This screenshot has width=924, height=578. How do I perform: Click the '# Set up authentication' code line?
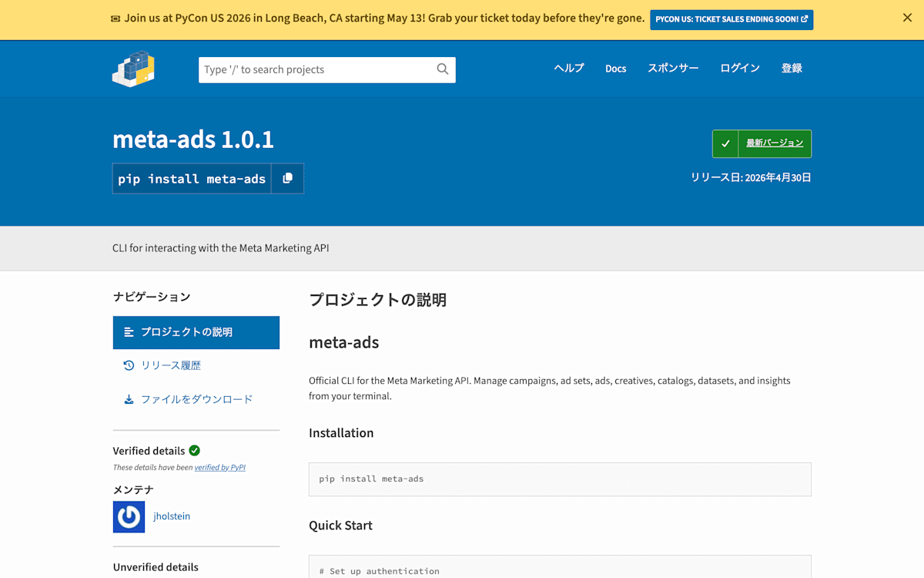(380, 571)
